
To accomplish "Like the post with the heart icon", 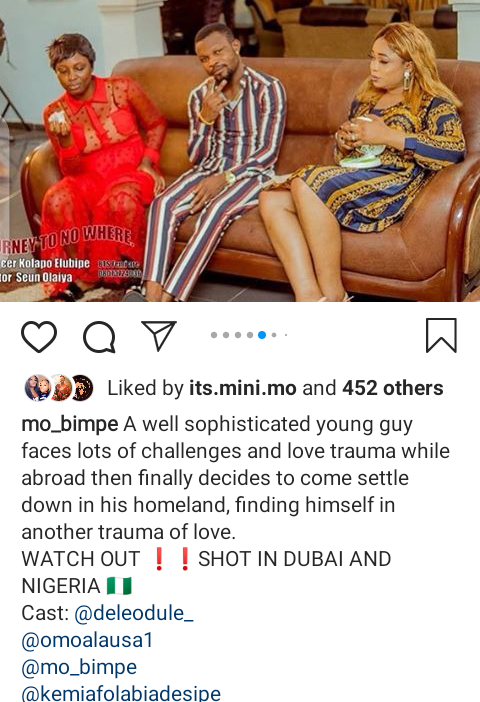I will click(39, 336).
